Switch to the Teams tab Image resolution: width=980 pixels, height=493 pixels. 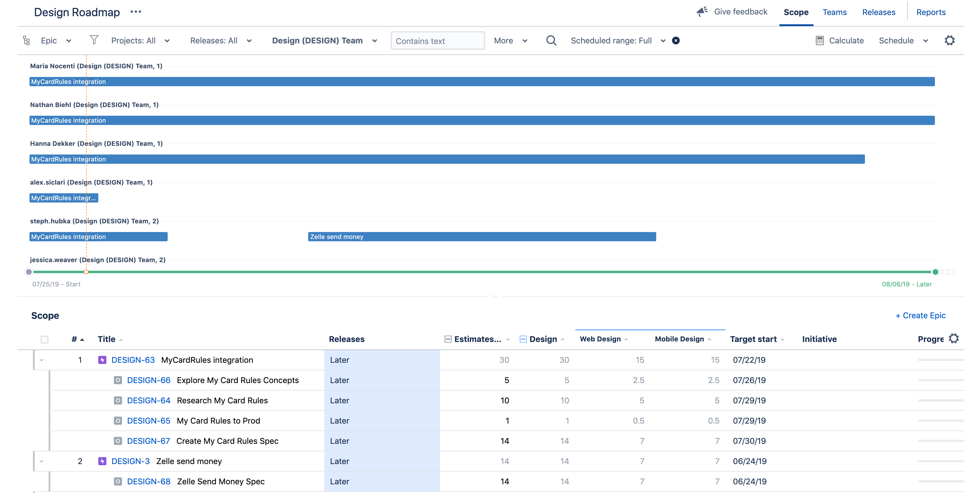click(834, 12)
